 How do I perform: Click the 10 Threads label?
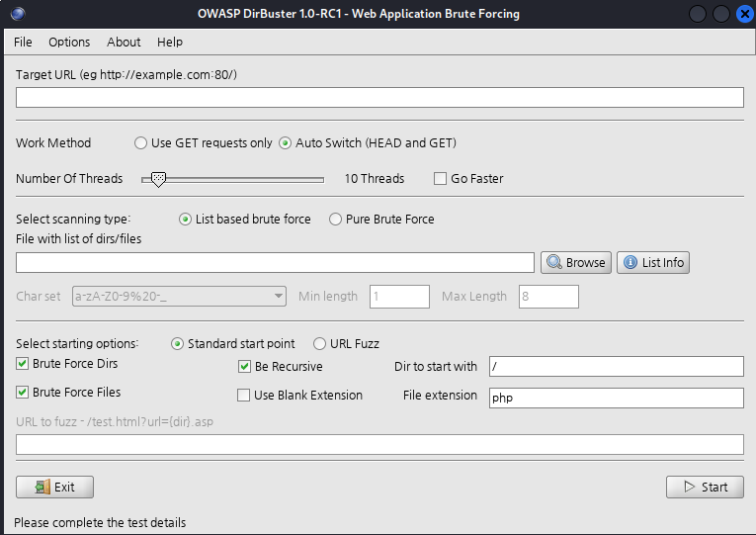click(375, 178)
